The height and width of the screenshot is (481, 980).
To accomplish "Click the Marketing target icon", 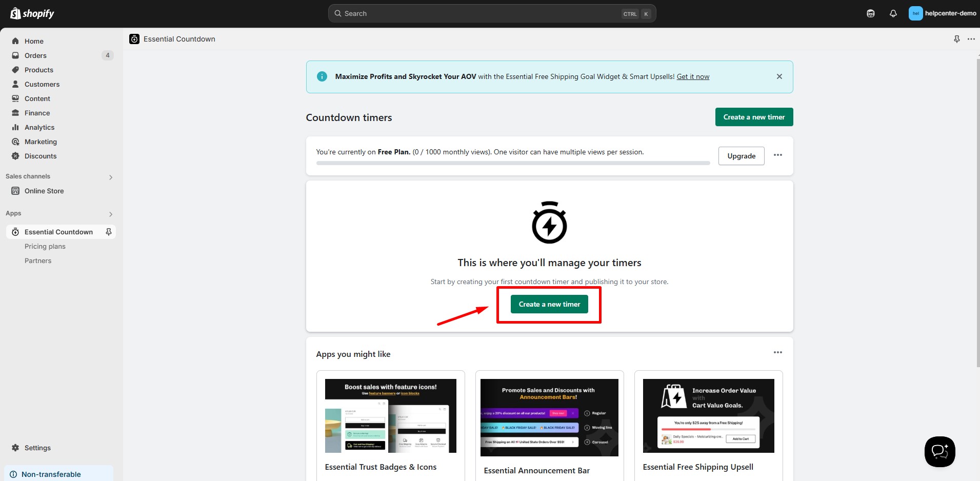I will point(15,142).
